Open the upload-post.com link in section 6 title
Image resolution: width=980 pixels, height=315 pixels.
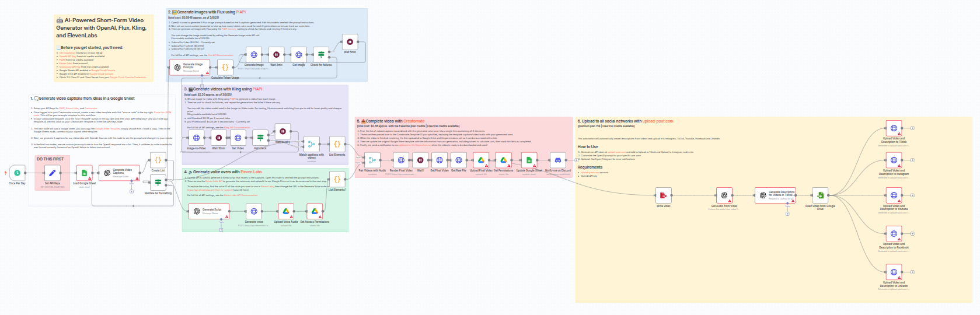coord(658,121)
